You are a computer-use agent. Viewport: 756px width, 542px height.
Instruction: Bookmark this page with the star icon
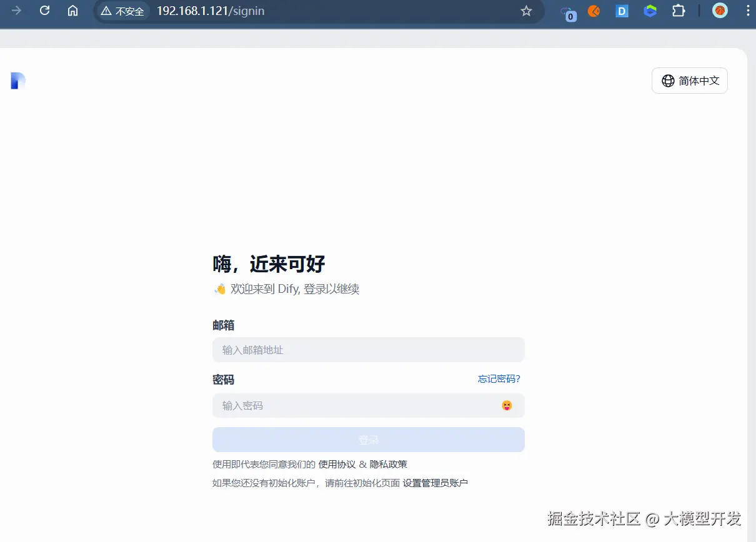click(526, 11)
